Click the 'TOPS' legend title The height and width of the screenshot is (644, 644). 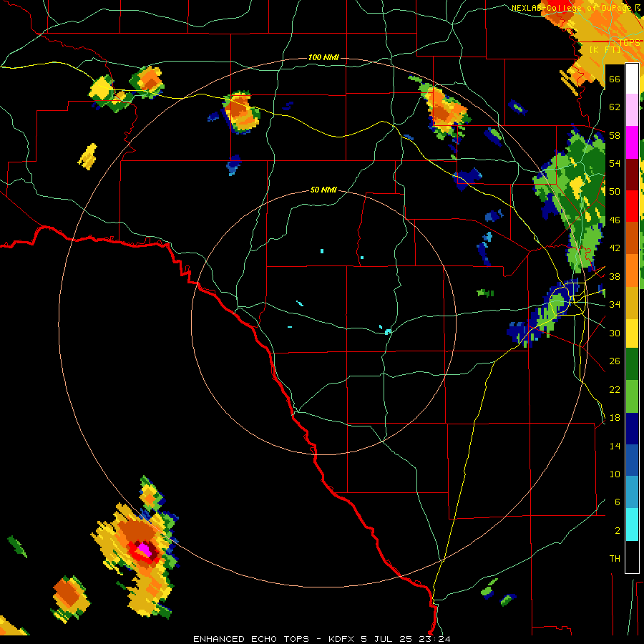pyautogui.click(x=629, y=43)
